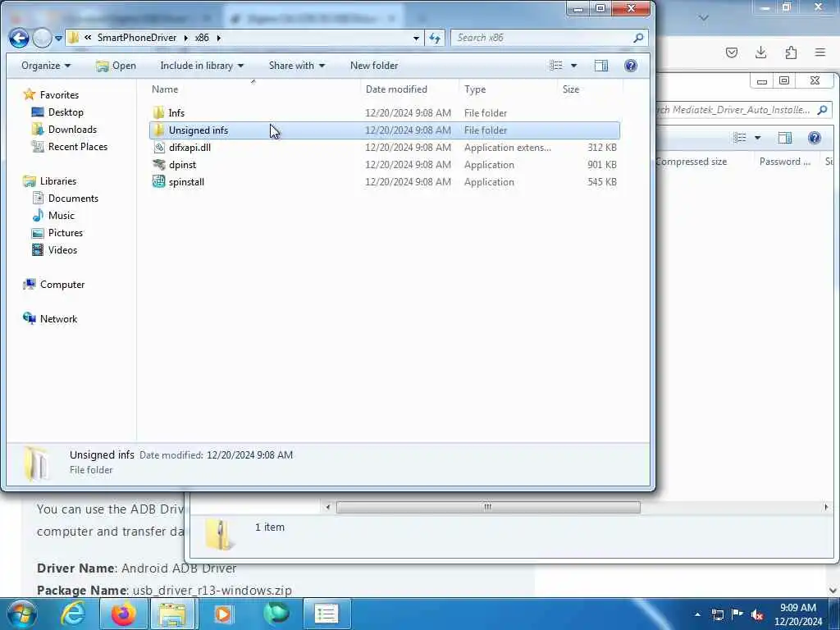Select Libraries in the navigation pane

click(58, 181)
